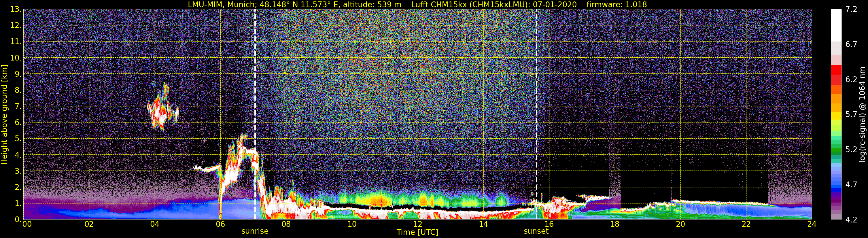Click the '02' time axis tick label
Viewport: 868px width, 238px height.
[89, 224]
